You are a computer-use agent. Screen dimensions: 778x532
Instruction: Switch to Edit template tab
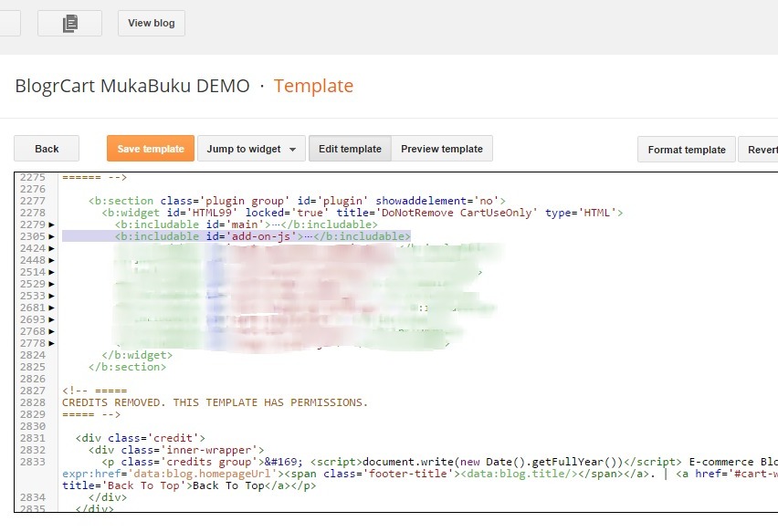[x=350, y=149]
